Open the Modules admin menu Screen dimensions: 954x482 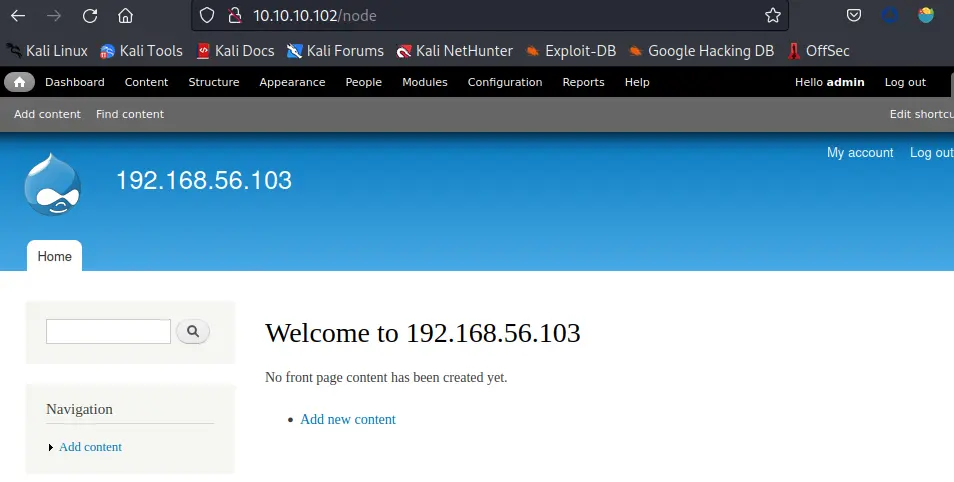[425, 82]
